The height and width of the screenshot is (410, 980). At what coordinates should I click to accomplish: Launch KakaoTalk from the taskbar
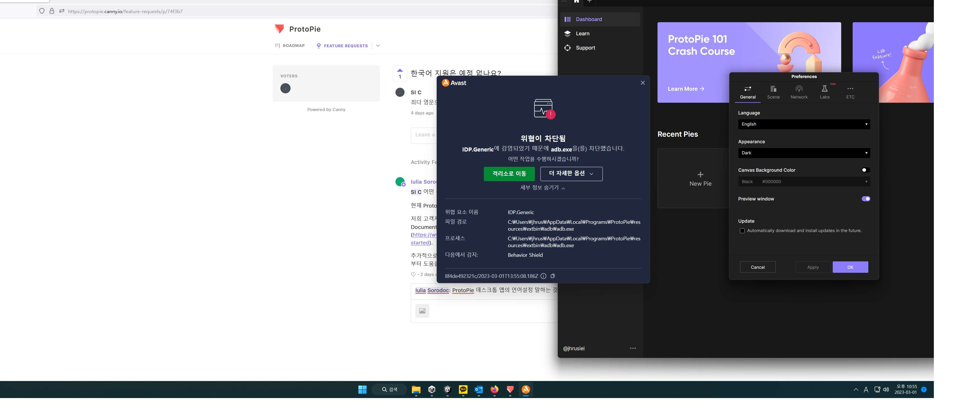pos(463,389)
